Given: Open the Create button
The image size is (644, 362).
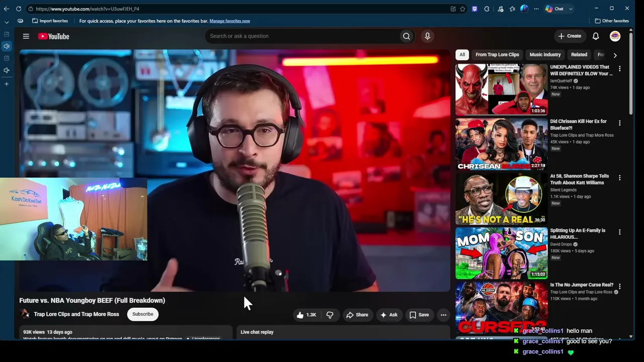Looking at the screenshot, I should click(570, 36).
